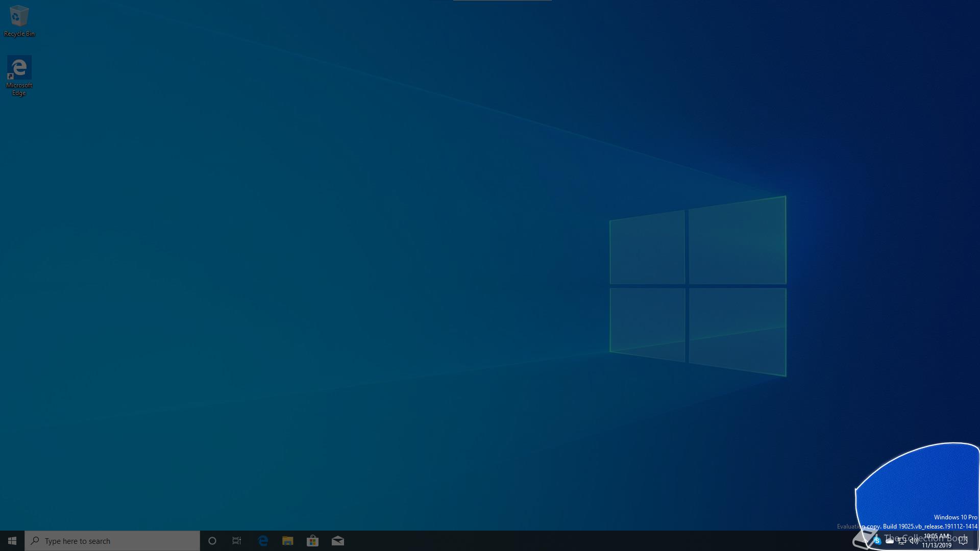The height and width of the screenshot is (551, 980).
Task: Open File Explorer from the taskbar
Action: point(288,541)
